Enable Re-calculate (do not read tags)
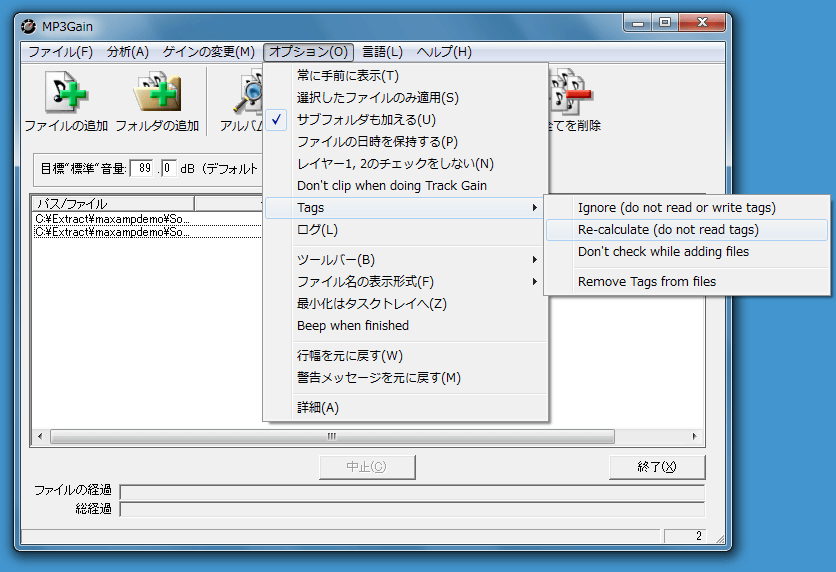Viewport: 836px width, 572px height. point(687,229)
